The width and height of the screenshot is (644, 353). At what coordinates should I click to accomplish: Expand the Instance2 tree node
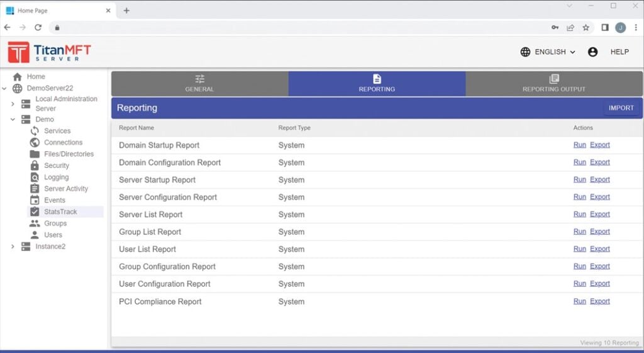[x=13, y=247]
